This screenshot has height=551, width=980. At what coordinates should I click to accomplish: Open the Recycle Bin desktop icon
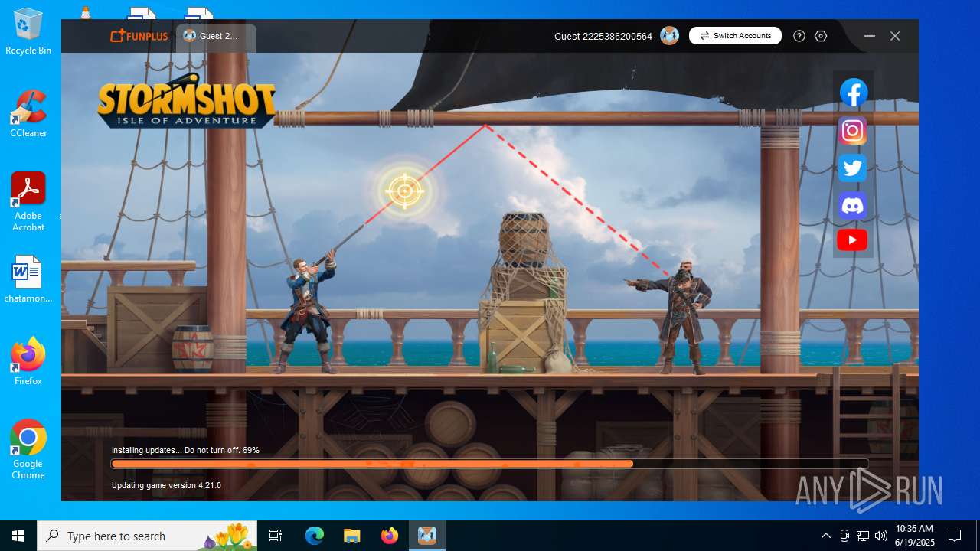pyautogui.click(x=28, y=31)
